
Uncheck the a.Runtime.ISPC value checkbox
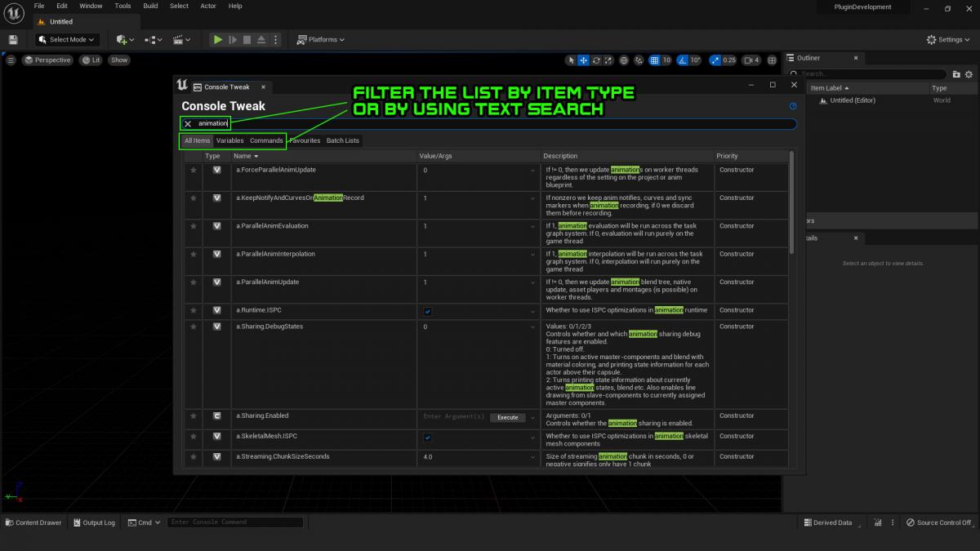click(428, 311)
